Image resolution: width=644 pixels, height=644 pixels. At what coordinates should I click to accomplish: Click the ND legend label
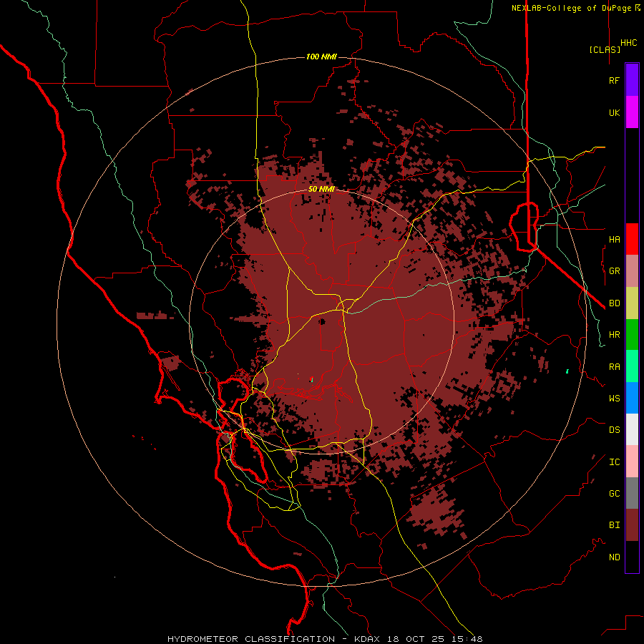pyautogui.click(x=614, y=557)
